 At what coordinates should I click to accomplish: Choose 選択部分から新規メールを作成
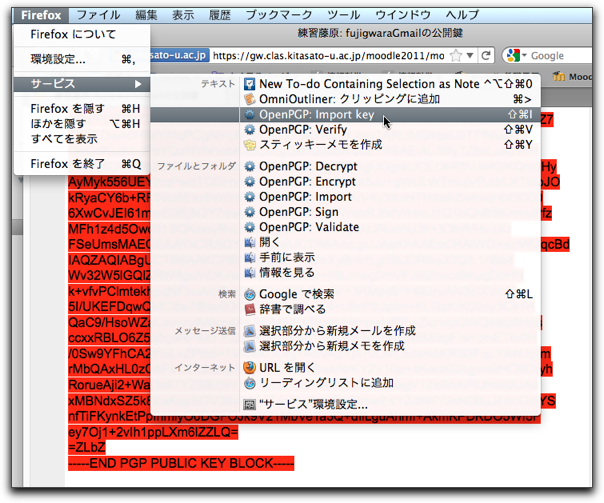(x=390, y=331)
